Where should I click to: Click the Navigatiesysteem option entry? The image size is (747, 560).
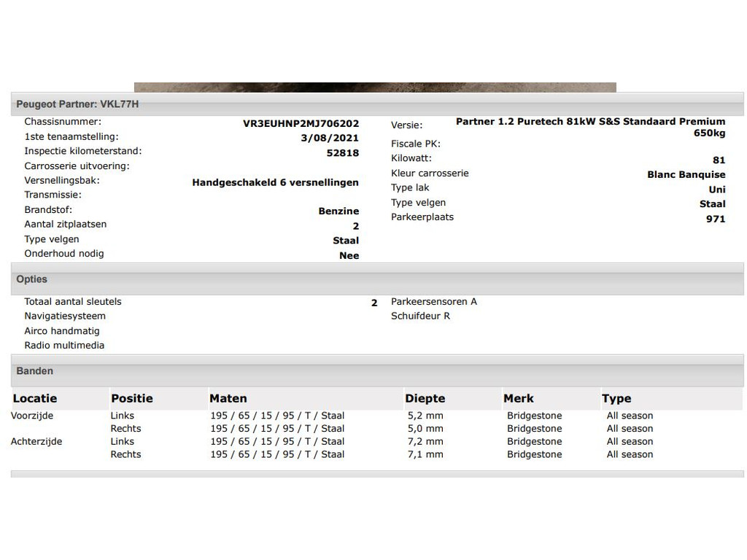pos(65,316)
